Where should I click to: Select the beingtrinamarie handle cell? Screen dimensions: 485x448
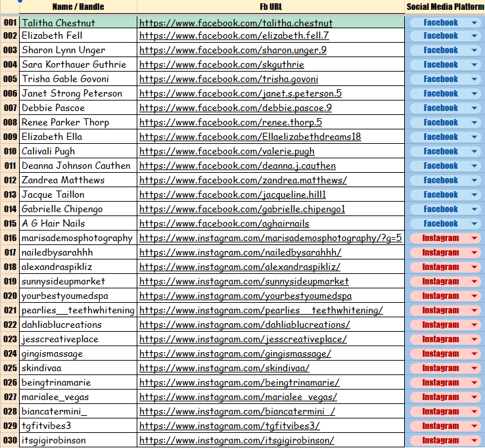click(78, 383)
